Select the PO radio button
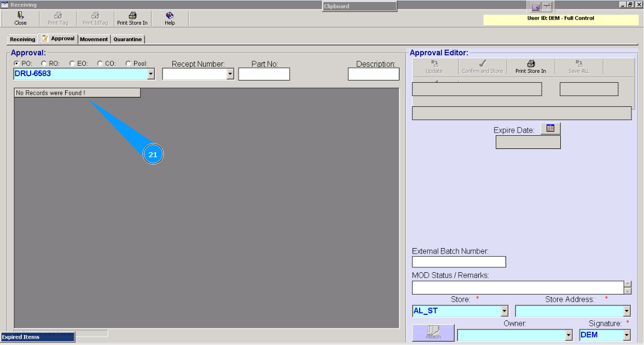Image resolution: width=644 pixels, height=345 pixels. pos(16,64)
